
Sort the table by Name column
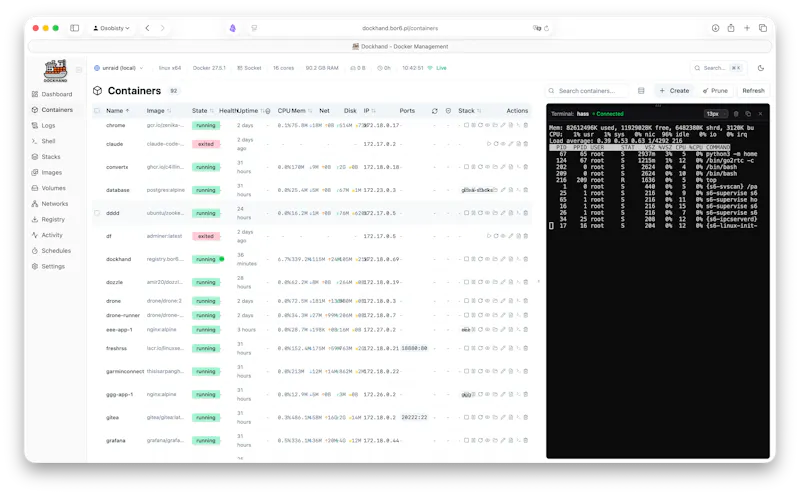[x=117, y=111]
